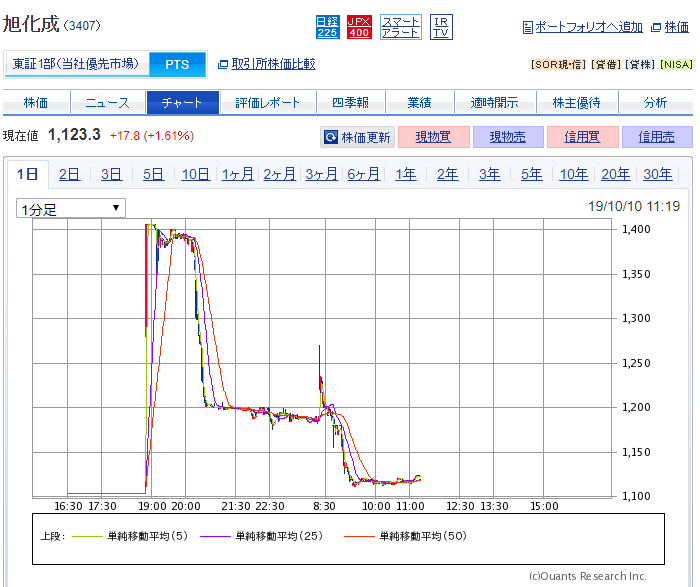
Task: Select the チャート tab
Action: click(182, 103)
